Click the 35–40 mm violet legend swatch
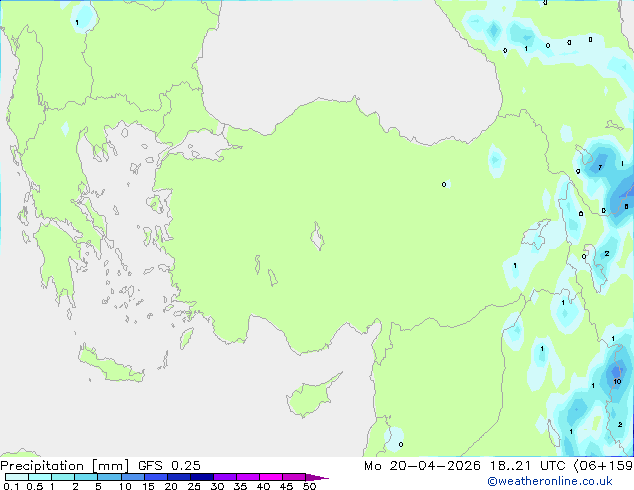 [247, 477]
